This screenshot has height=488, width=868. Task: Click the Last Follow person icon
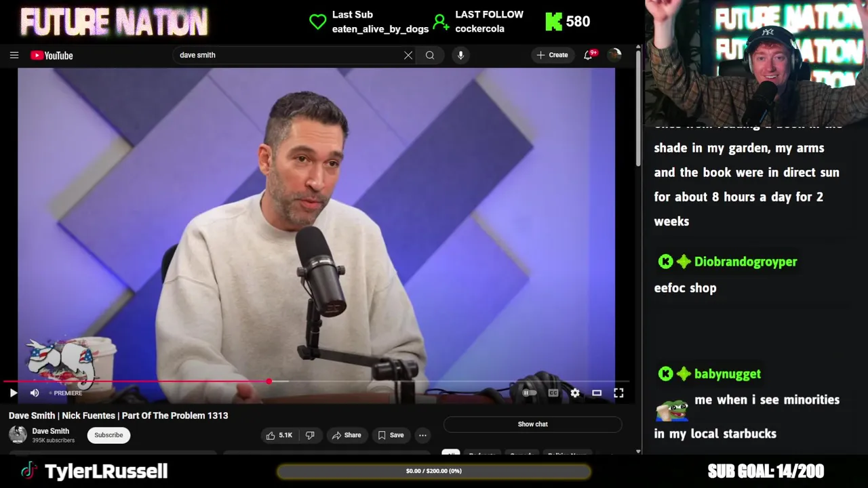(441, 22)
